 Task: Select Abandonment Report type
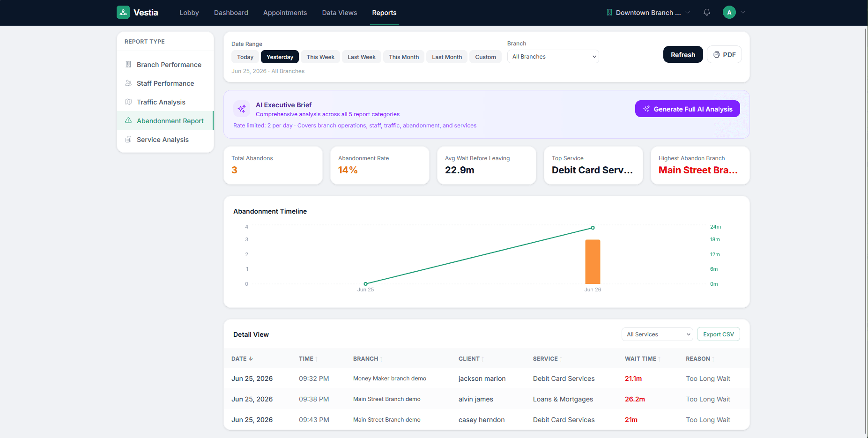coord(165,121)
